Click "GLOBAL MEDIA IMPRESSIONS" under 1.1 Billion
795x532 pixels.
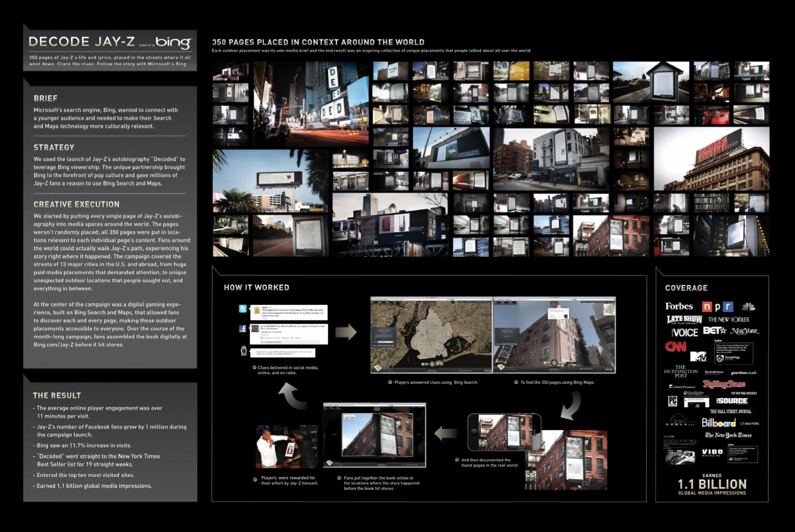click(x=712, y=493)
